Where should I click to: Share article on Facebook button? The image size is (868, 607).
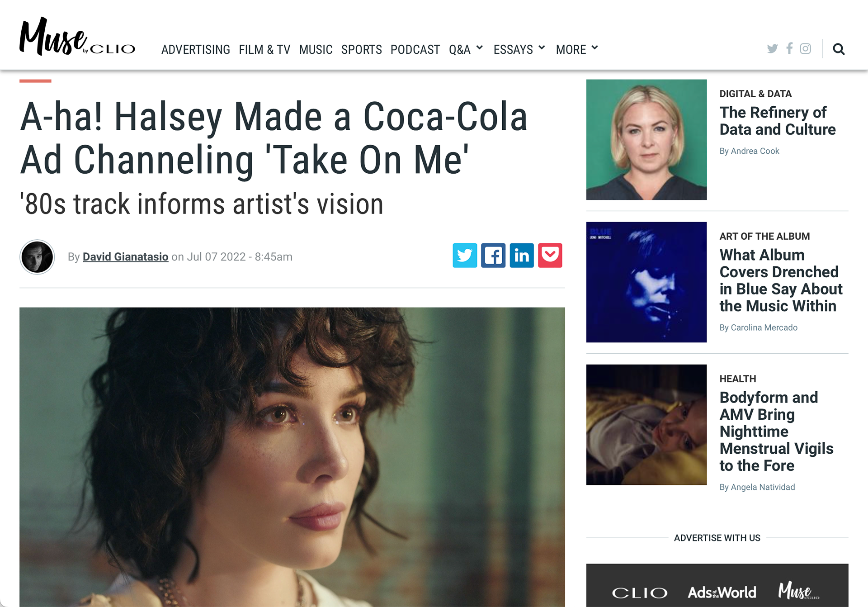coord(493,256)
